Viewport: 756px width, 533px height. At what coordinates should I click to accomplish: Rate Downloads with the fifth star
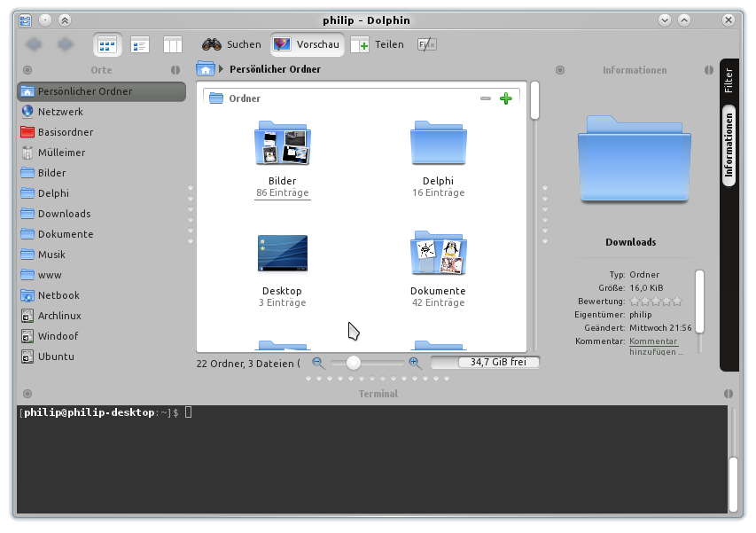677,302
